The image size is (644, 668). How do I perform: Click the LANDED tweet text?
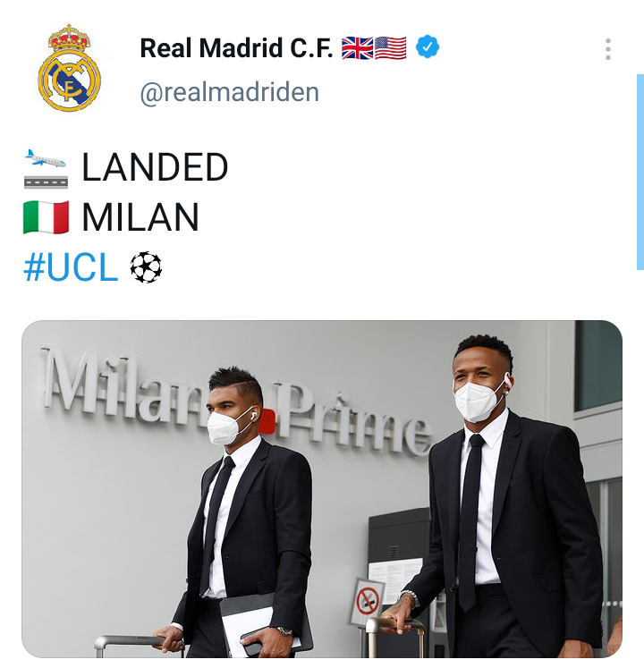click(x=155, y=167)
